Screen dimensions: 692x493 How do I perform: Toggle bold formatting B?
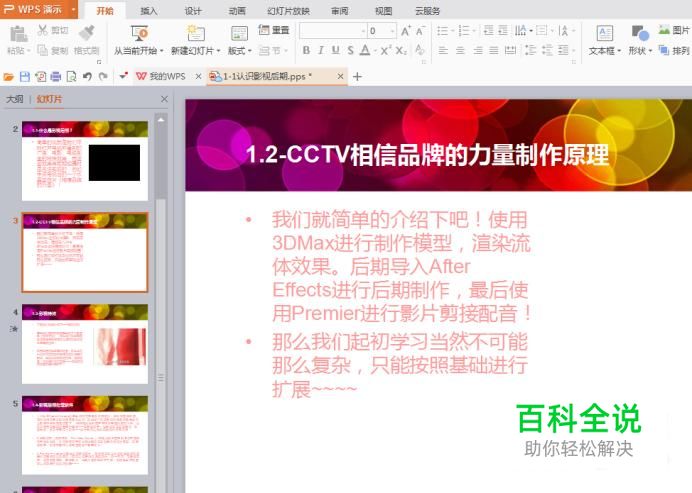(306, 51)
